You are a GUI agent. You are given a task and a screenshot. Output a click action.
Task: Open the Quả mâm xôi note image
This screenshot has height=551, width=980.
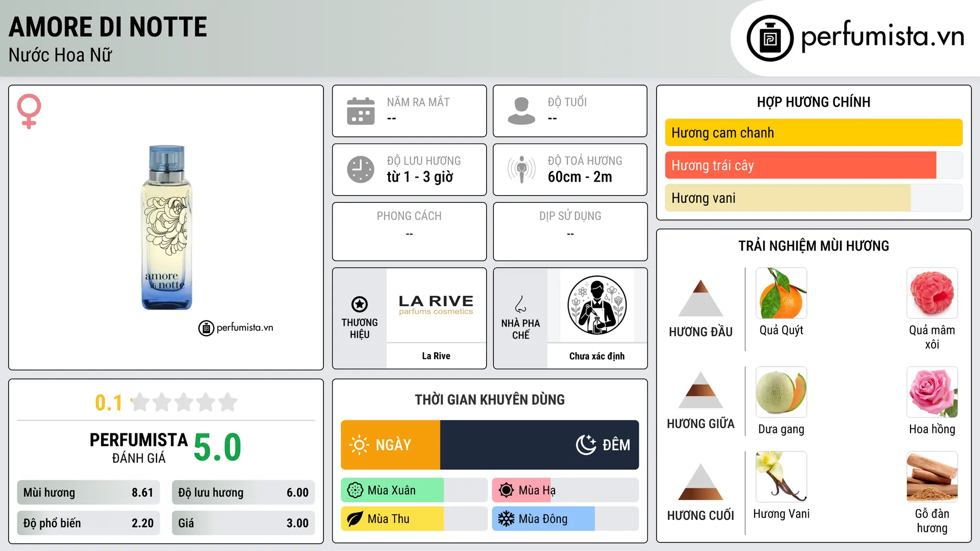(x=932, y=293)
